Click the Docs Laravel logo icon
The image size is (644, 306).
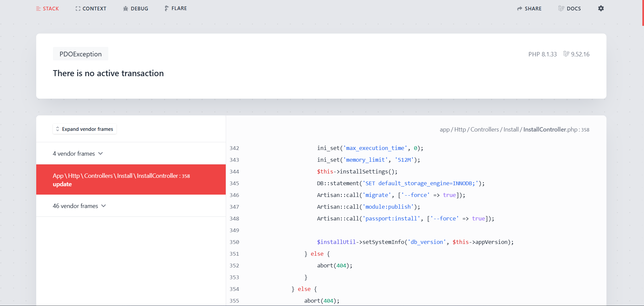click(x=561, y=8)
